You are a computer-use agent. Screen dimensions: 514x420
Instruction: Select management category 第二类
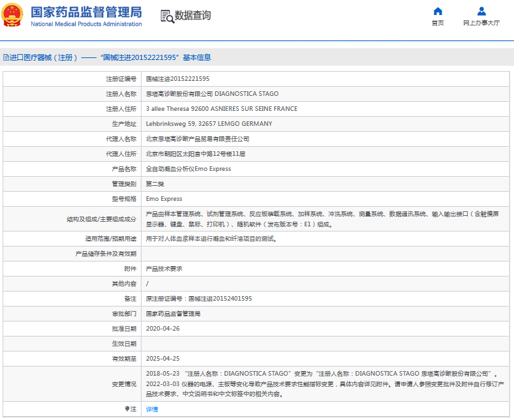[155, 184]
